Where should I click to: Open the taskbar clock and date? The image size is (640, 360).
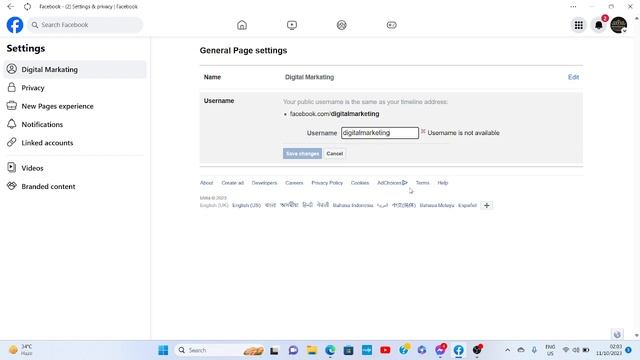click(608, 350)
